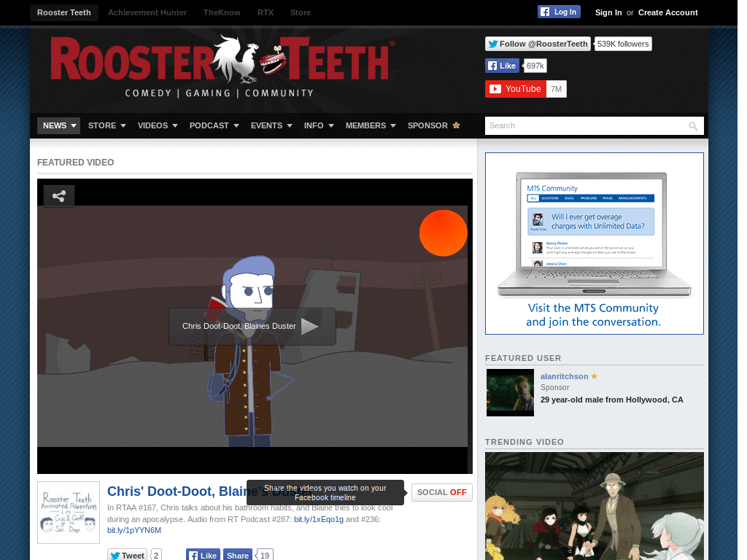Click the Facebook Like button below the video
This screenshot has width=747, height=560.
[x=203, y=555]
